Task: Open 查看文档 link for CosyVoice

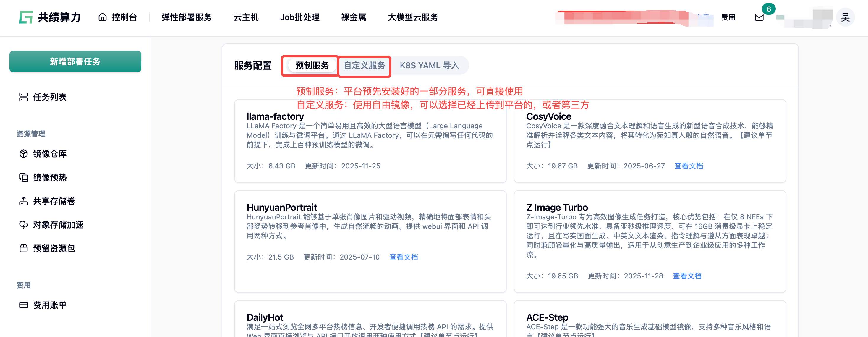Action: pyautogui.click(x=689, y=166)
